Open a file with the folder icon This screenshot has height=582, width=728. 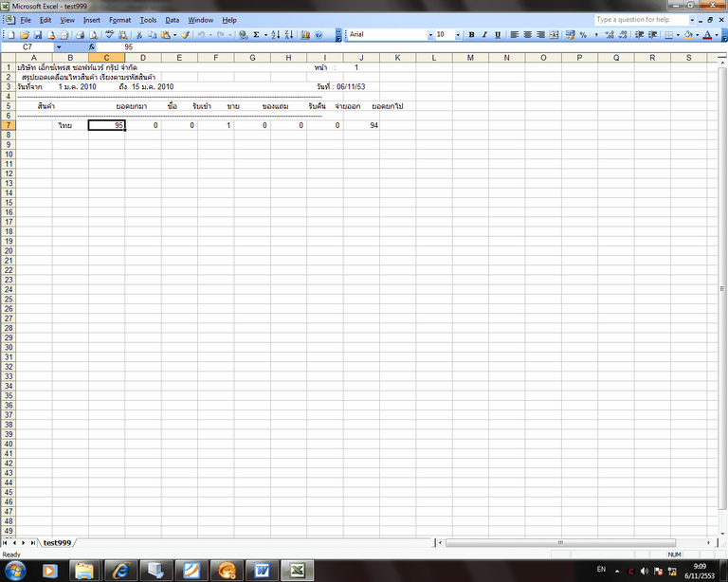(x=25, y=35)
